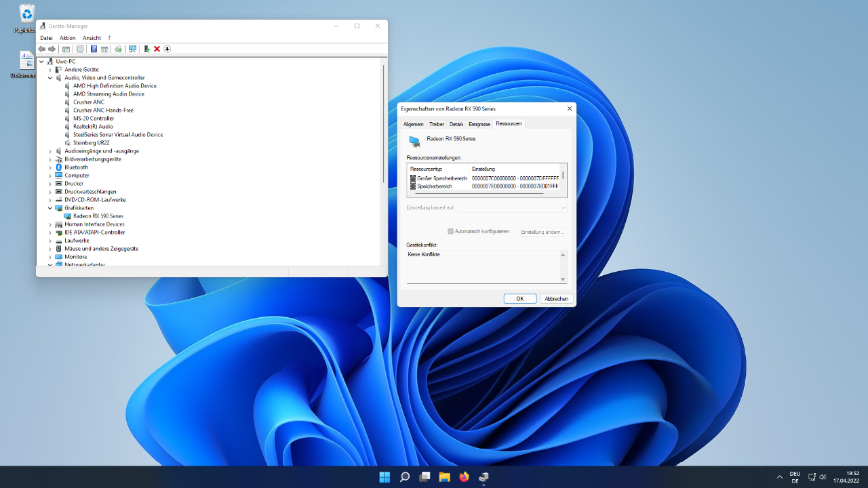Click Gerätekonflikt scroll down arrow

(563, 279)
